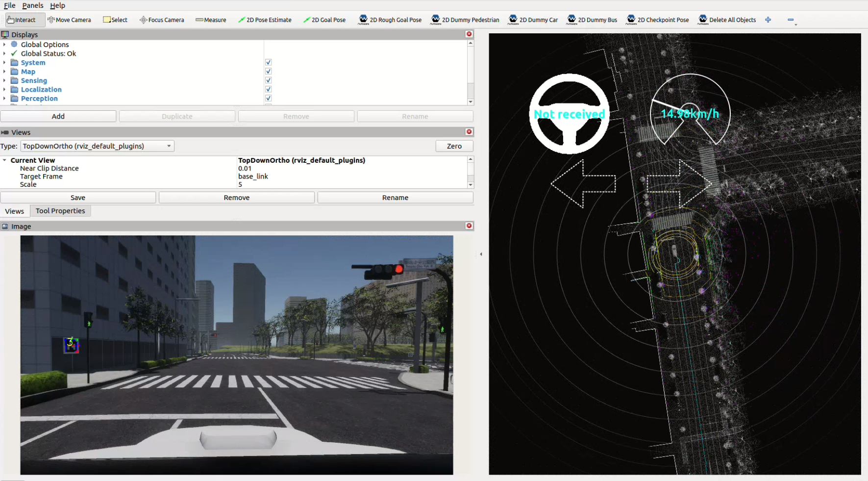
Task: Click the Zero button in Views
Action: [x=454, y=146]
